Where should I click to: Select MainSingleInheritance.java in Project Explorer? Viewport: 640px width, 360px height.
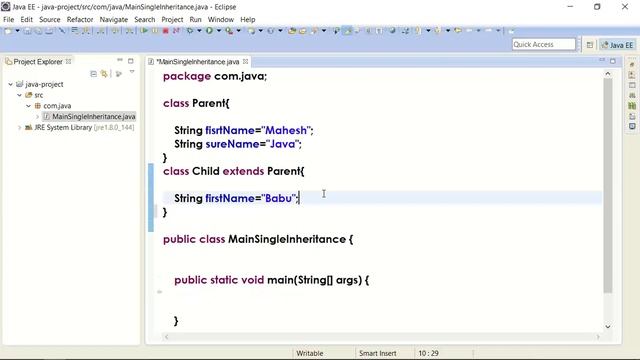click(89, 116)
